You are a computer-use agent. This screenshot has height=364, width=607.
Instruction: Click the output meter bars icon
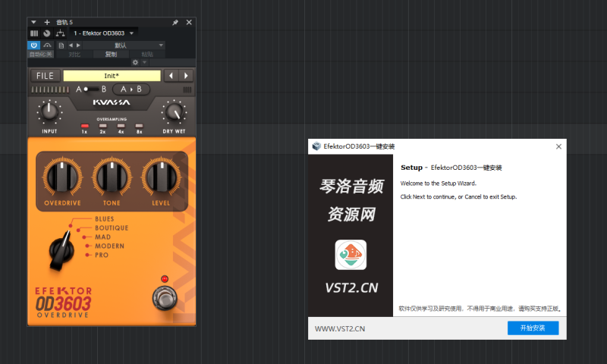coord(187,89)
